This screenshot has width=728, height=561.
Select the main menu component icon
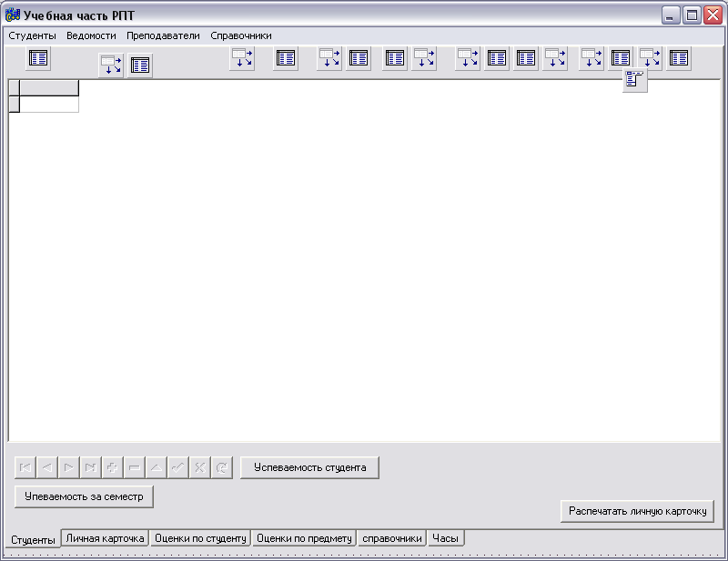[635, 81]
